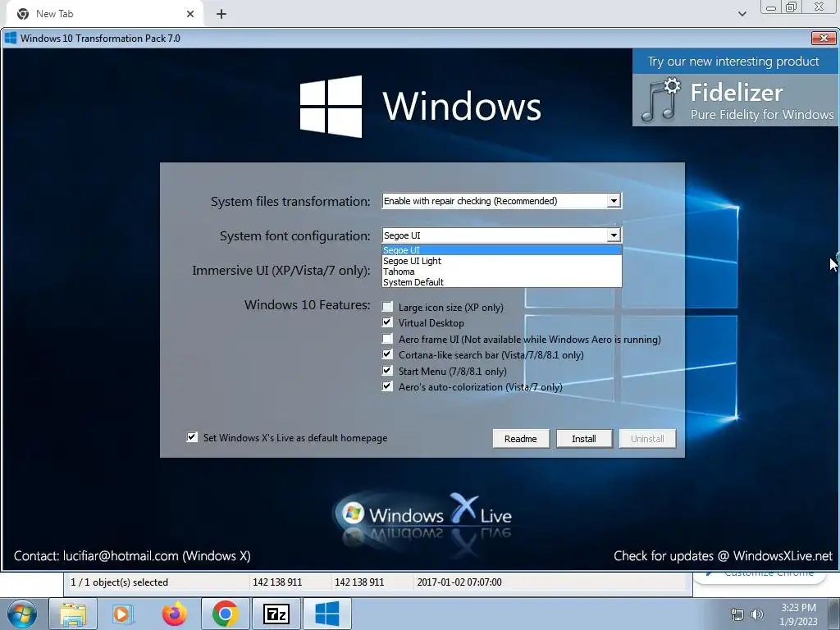Choose Segoe UI Light font option
Screen dimensions: 840x630
501,261
